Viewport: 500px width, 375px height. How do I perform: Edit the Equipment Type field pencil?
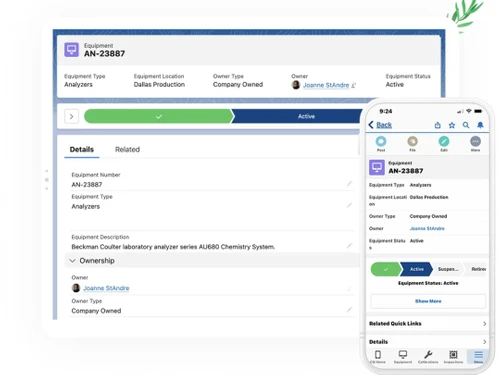349,205
